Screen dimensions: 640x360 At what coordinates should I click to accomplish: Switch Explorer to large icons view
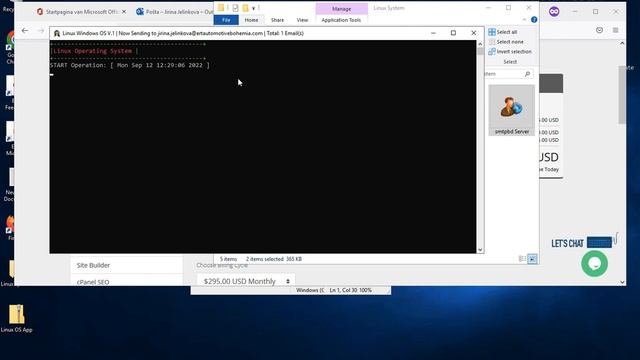[x=532, y=259]
